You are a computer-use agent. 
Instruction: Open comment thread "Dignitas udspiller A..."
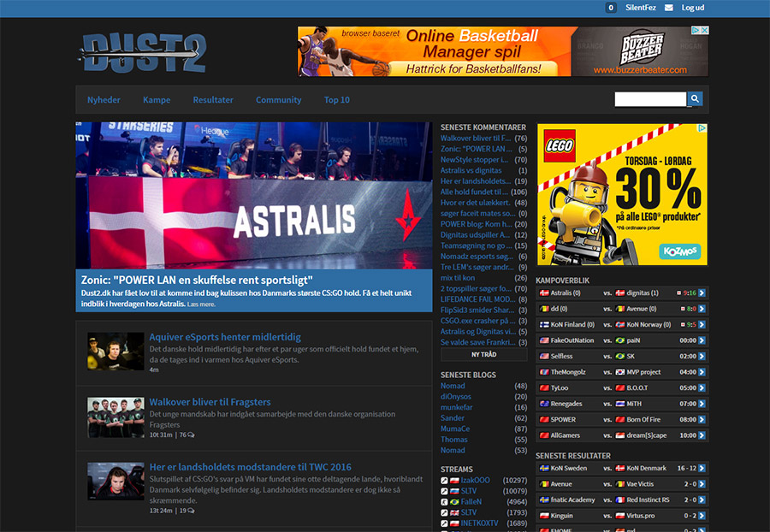(x=476, y=235)
